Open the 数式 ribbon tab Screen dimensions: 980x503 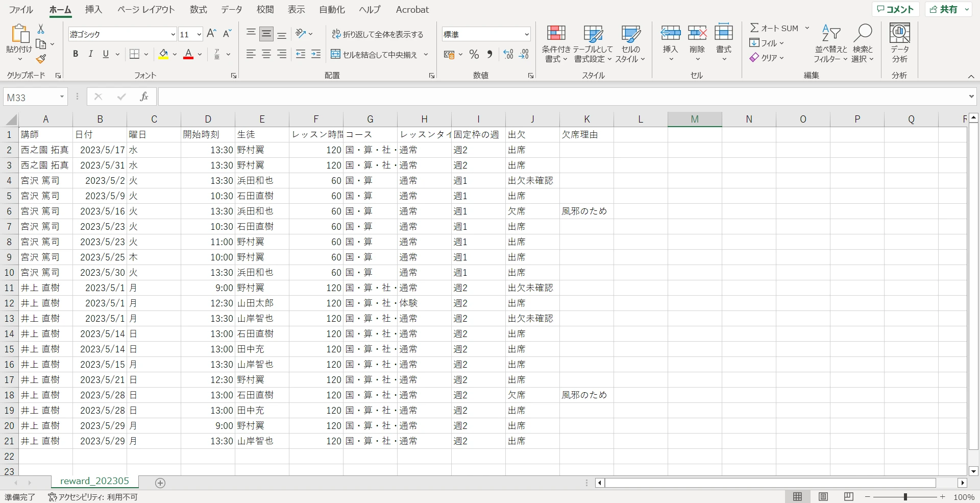pyautogui.click(x=198, y=10)
